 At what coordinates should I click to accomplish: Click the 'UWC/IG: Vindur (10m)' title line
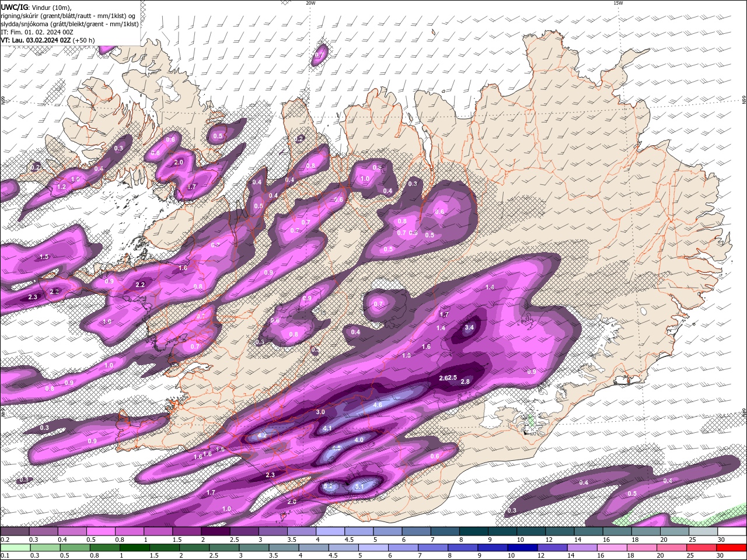[36, 7]
